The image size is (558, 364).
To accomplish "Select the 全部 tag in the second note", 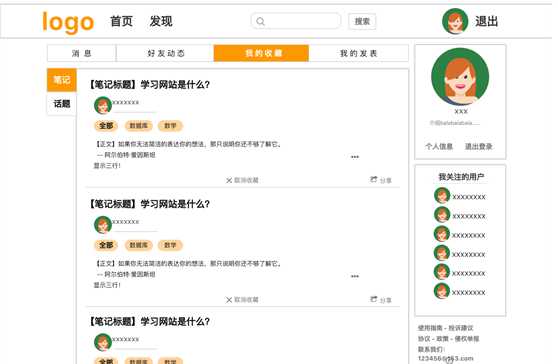I will tap(106, 245).
